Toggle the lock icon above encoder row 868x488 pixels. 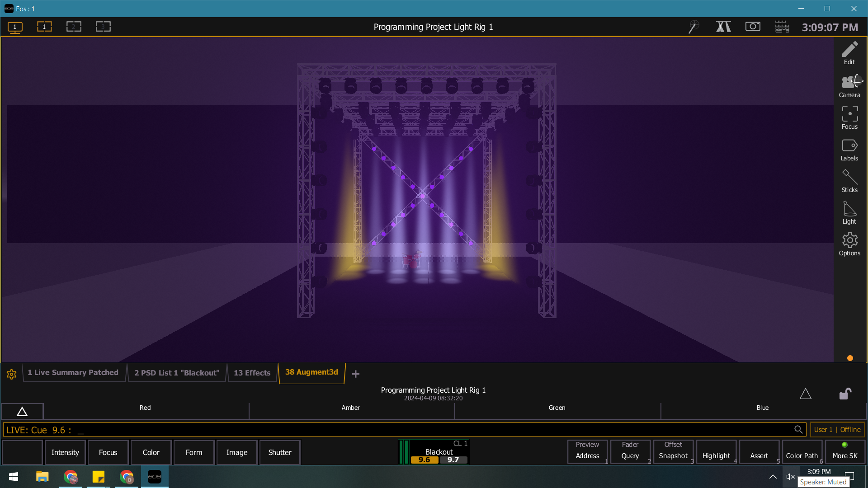coord(845,394)
